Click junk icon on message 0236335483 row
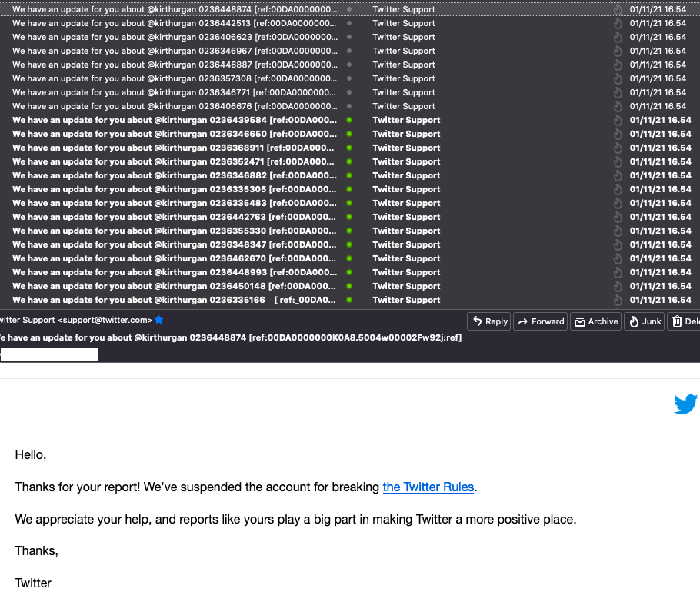 [x=618, y=204]
